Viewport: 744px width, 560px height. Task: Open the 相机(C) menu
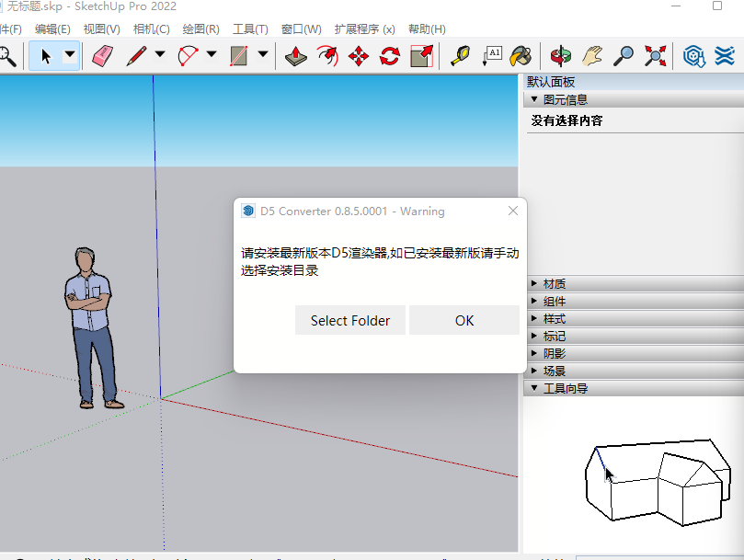click(152, 29)
